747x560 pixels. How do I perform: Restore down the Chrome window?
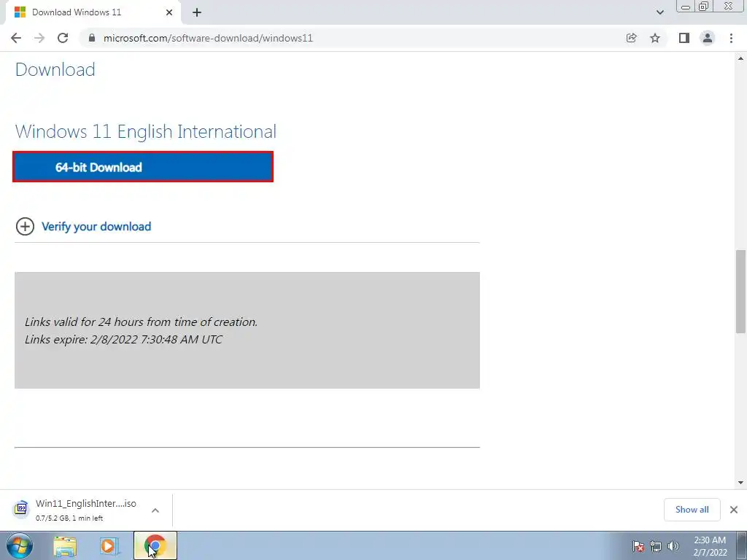[703, 7]
